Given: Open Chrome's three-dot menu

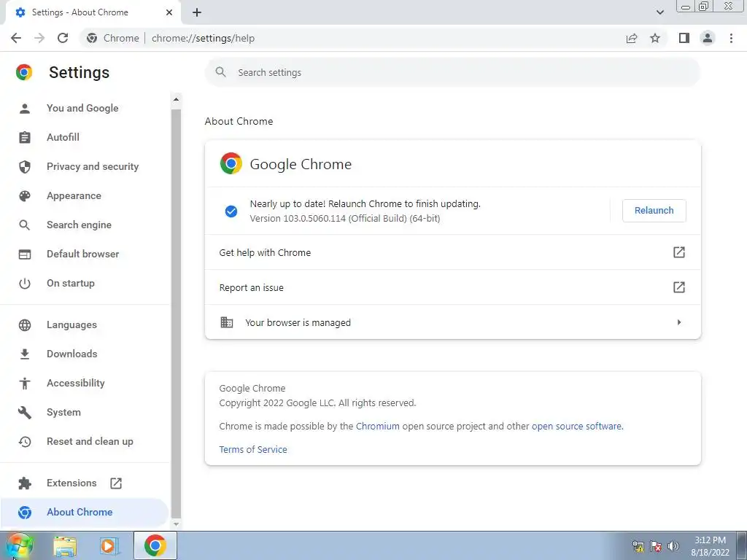Looking at the screenshot, I should point(731,38).
